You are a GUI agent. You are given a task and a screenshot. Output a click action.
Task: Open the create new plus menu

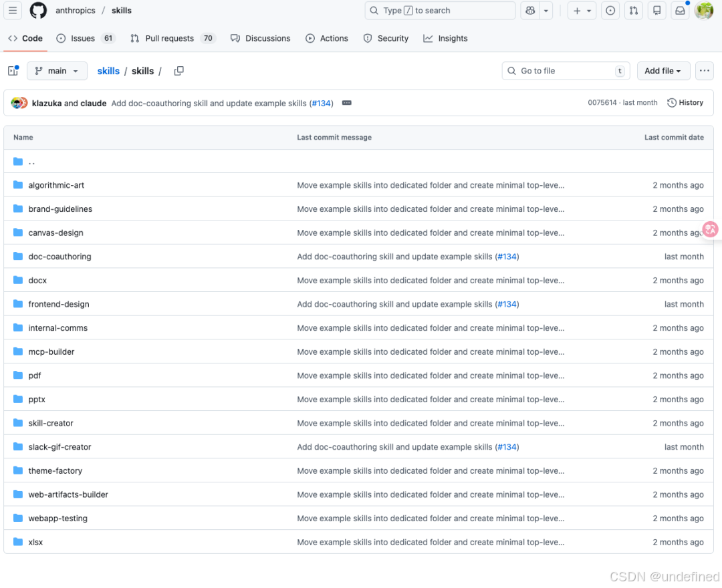tap(582, 10)
